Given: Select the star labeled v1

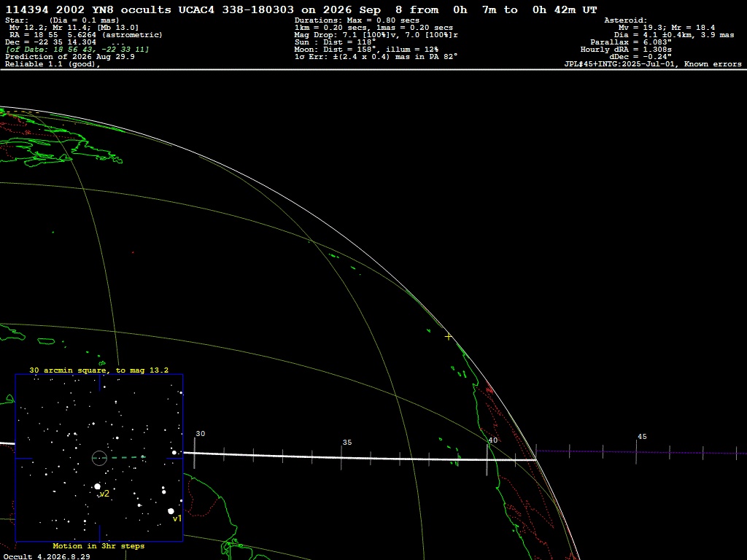Looking at the screenshot, I should click(171, 511).
